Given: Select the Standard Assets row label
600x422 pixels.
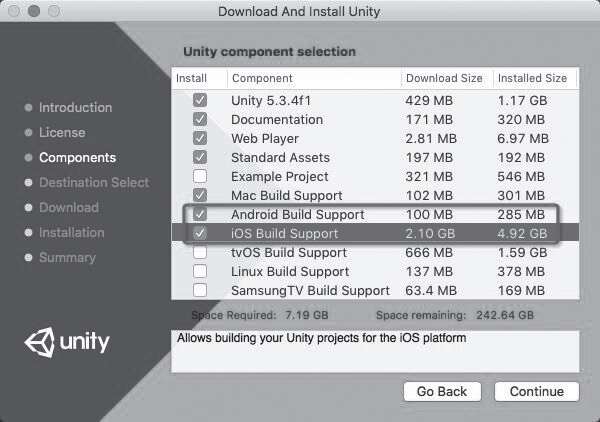Looking at the screenshot, I should coord(280,157).
